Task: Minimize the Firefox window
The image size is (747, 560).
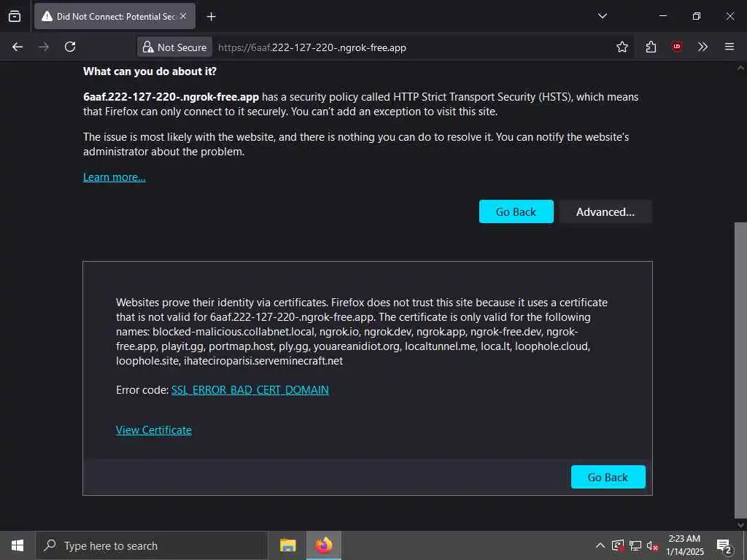Action: (x=662, y=16)
